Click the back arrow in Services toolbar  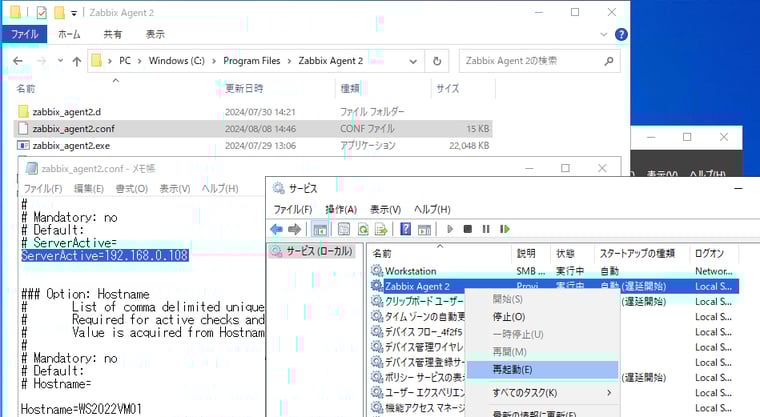(276, 229)
